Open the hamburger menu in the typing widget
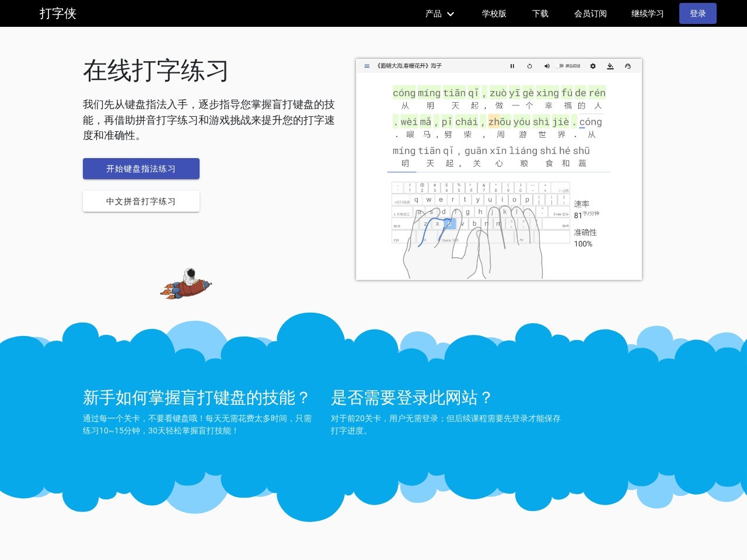 point(366,66)
